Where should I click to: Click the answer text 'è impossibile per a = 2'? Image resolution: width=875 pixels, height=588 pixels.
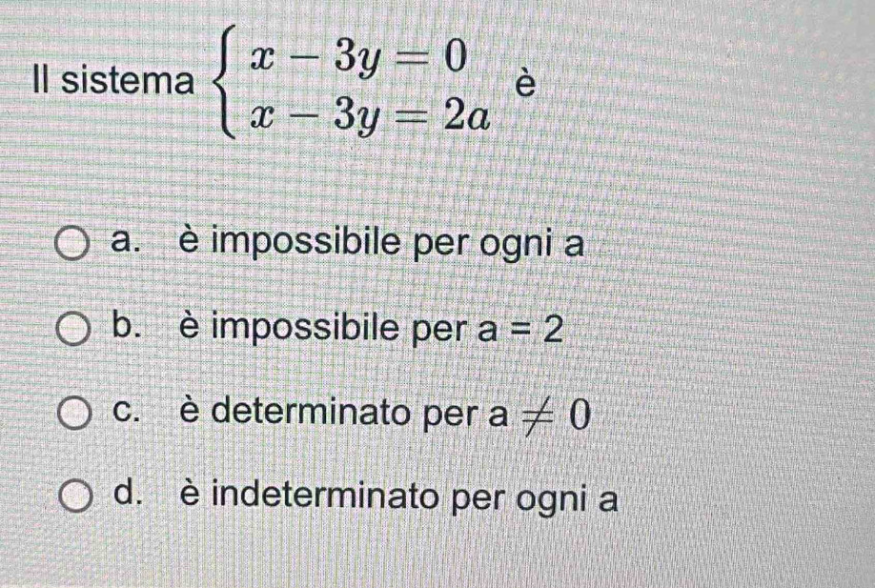pos(371,329)
